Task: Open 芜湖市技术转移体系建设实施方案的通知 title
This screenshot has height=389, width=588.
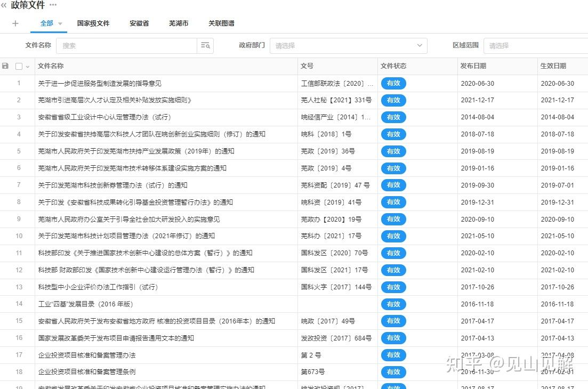Action: 132,168
